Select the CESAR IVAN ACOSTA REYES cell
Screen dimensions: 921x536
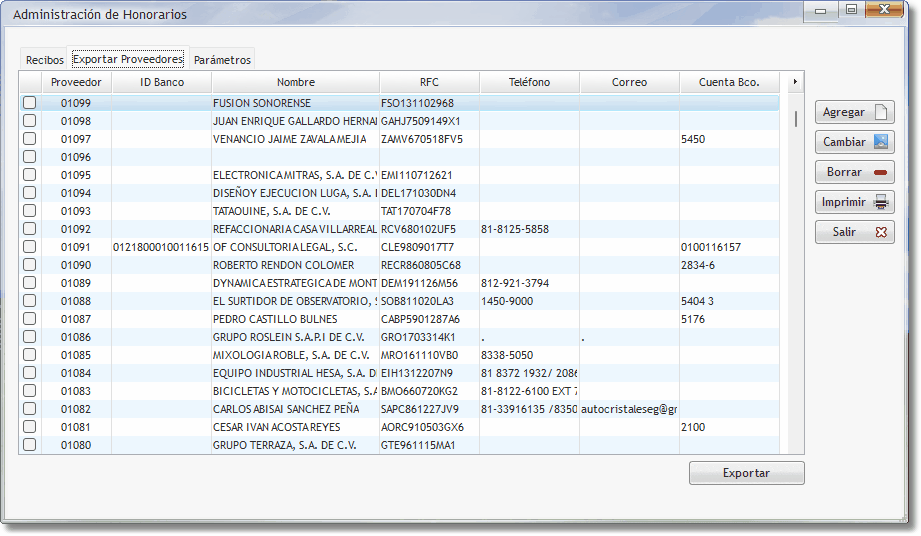pos(295,427)
